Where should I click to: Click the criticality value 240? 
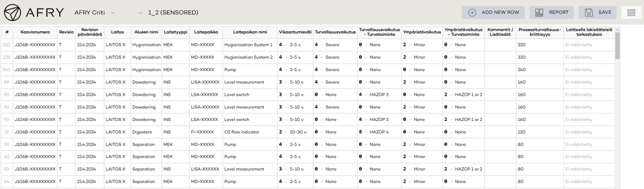tap(540, 70)
